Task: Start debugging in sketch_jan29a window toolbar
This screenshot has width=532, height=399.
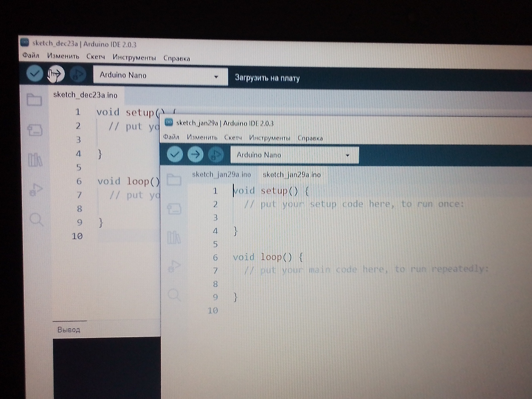Action: [x=216, y=155]
